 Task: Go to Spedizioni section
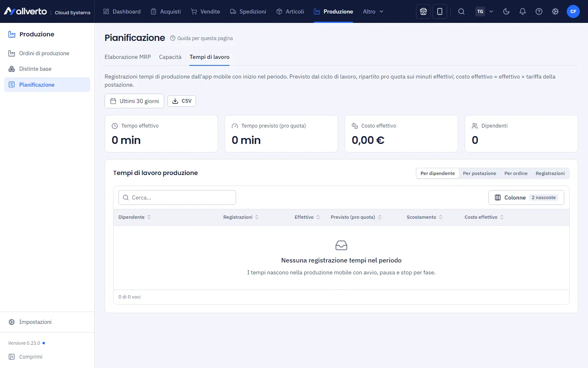[248, 11]
